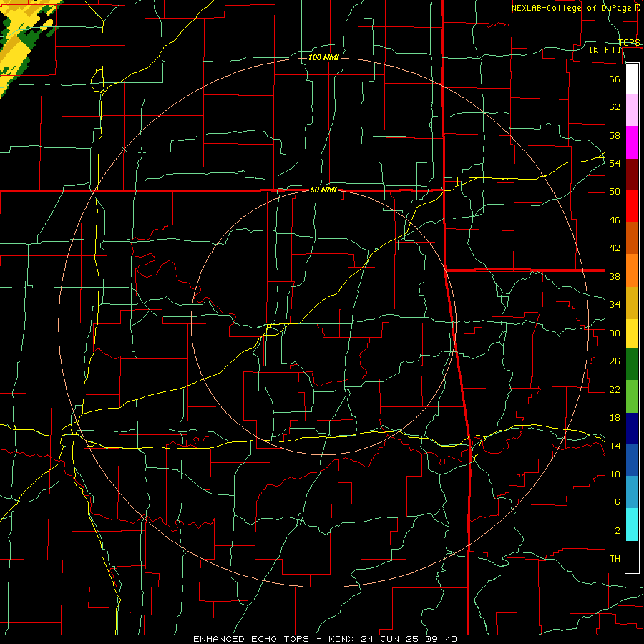This screenshot has height=644, width=644.
Task: Click the legend value 50
Action: tap(615, 191)
